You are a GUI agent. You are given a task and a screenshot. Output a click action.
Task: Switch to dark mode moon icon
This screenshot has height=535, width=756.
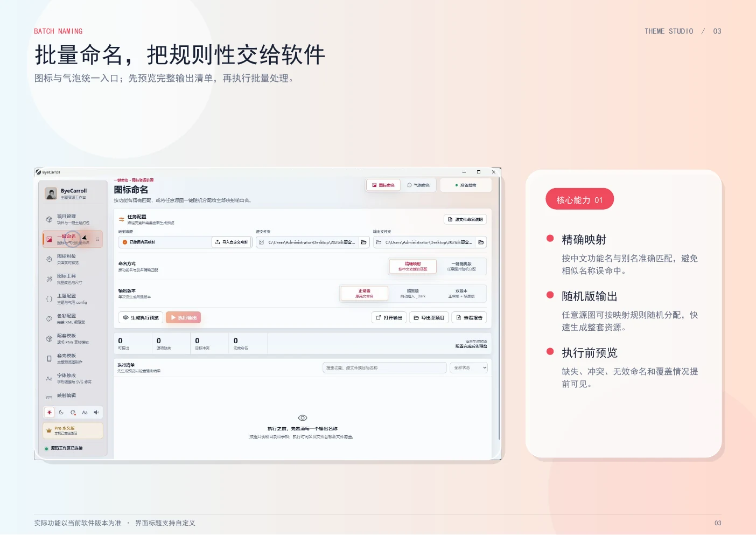coord(61,413)
